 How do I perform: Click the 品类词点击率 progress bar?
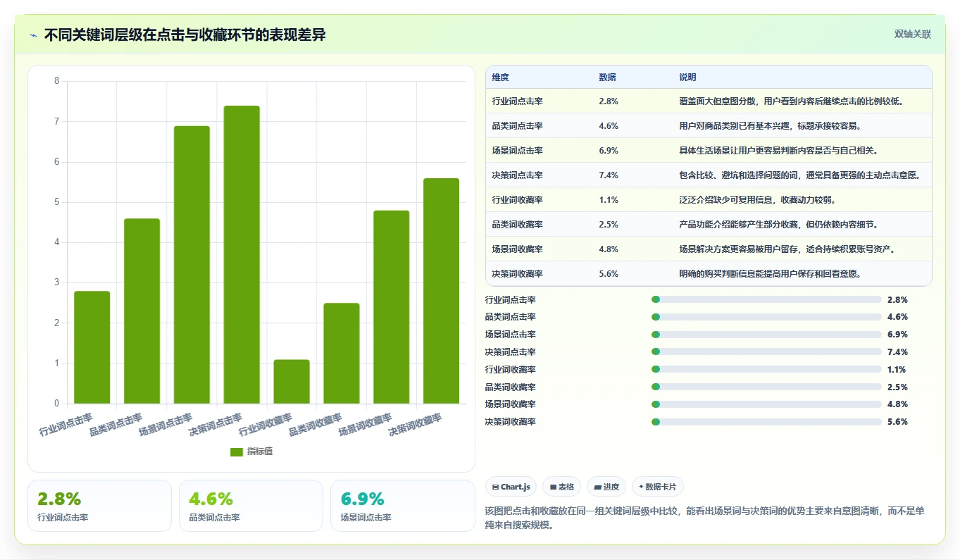(x=766, y=317)
